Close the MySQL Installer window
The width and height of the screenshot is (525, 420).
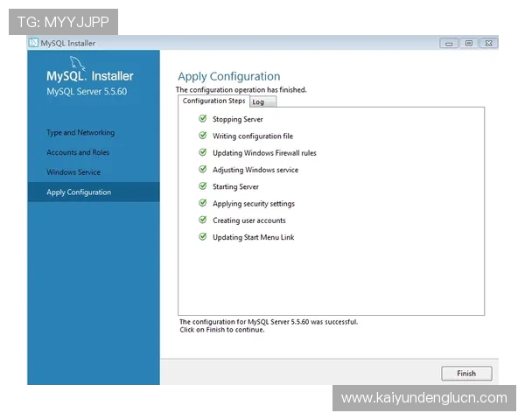tap(489, 43)
